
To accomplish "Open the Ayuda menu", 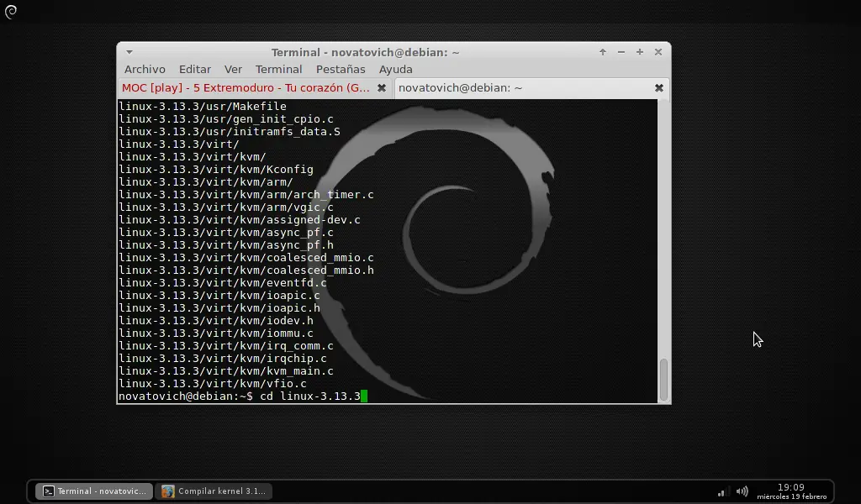I will click(x=395, y=69).
